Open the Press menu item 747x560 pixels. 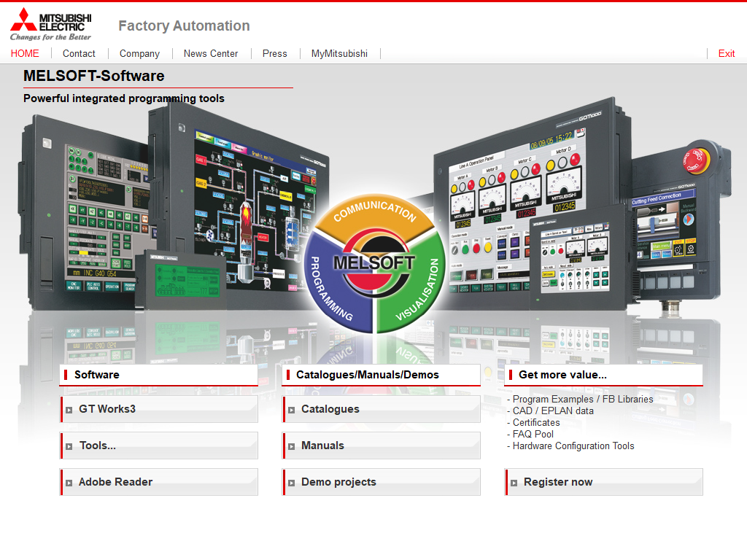click(x=275, y=53)
